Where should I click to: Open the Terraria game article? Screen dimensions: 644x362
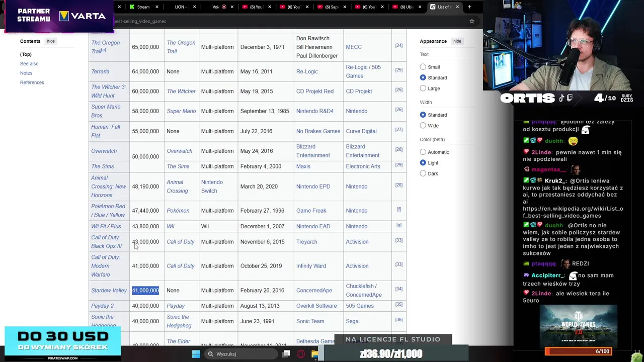100,71
